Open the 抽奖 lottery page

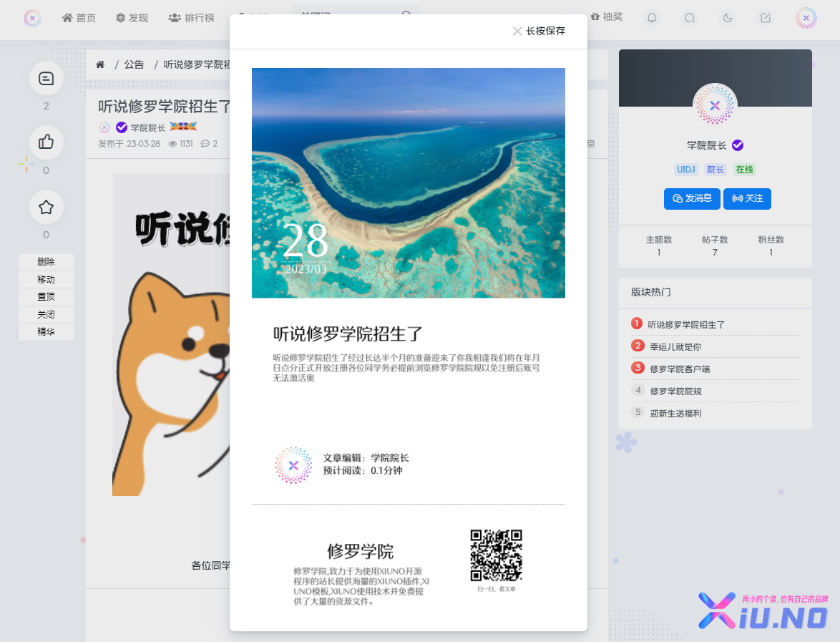pos(607,16)
